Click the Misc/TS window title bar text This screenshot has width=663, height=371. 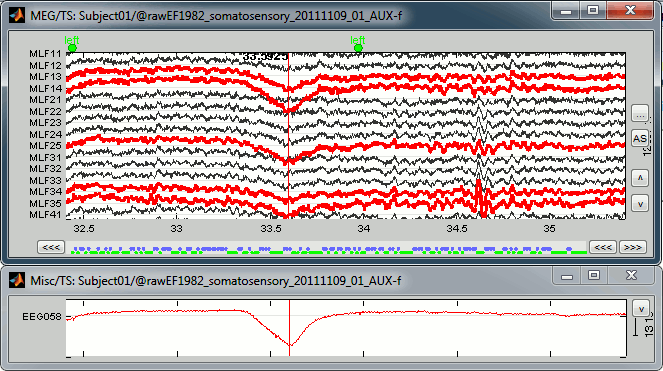tap(216, 281)
